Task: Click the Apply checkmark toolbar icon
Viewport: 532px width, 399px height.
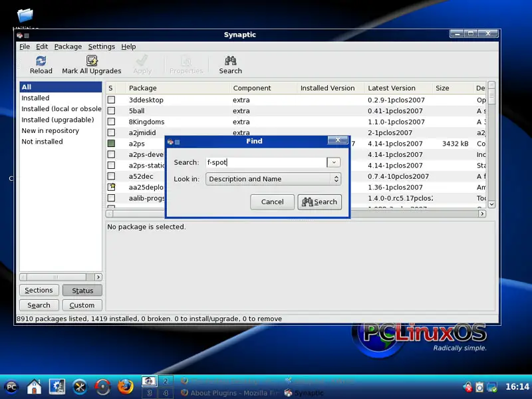Action: coord(142,61)
